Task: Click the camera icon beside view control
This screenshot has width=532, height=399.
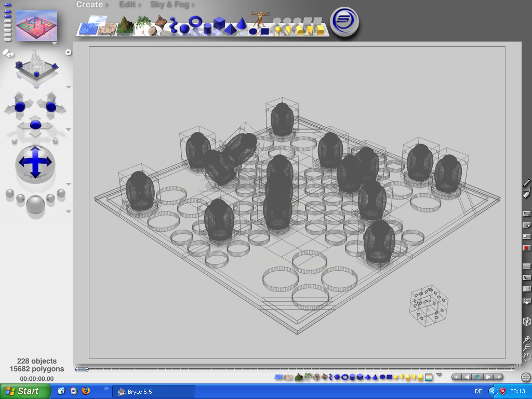Action: coord(8,54)
